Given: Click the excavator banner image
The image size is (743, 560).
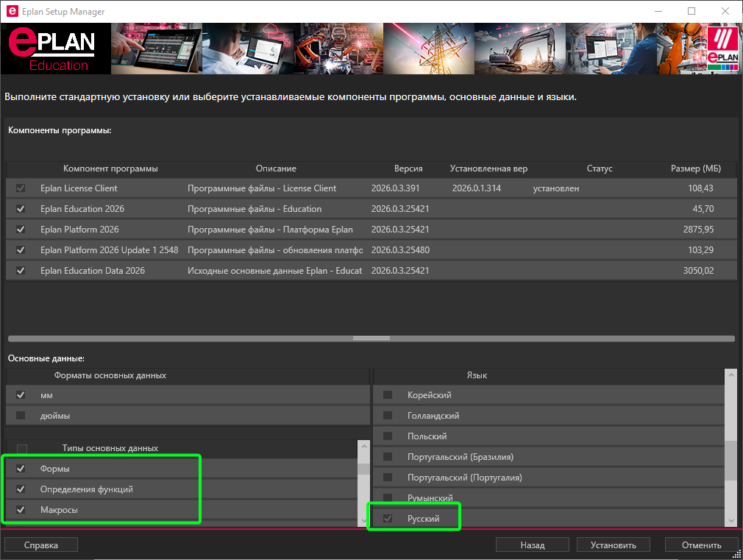Looking at the screenshot, I should coord(520,49).
